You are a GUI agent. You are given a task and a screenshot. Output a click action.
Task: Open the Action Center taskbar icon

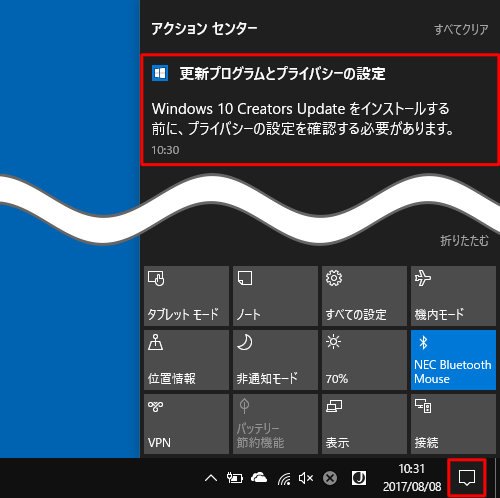click(467, 478)
